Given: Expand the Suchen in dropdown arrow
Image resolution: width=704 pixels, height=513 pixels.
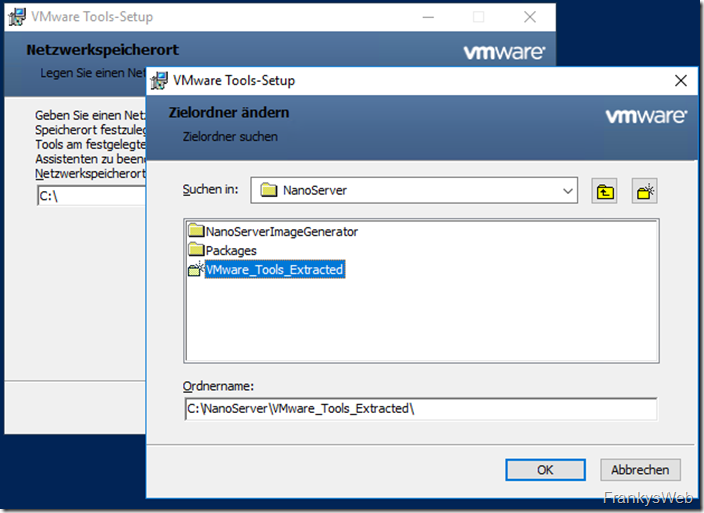Looking at the screenshot, I should [x=568, y=190].
